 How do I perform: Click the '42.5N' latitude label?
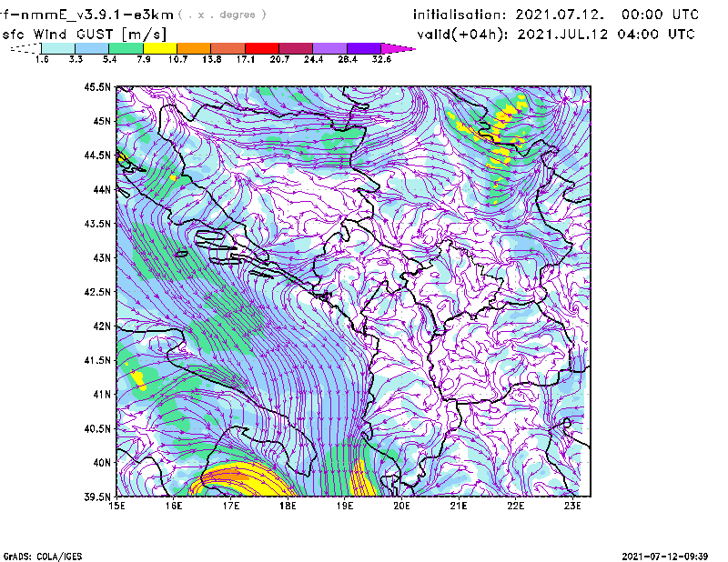(97, 292)
